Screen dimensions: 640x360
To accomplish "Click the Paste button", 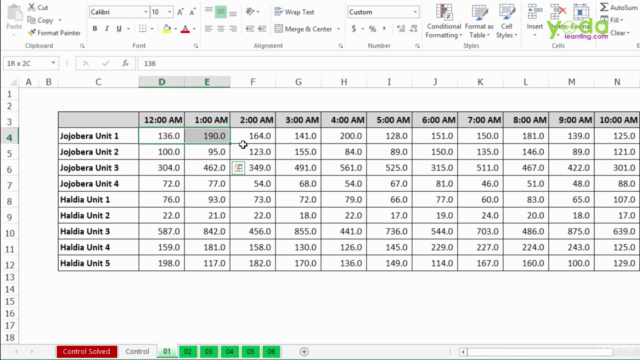I will click(14, 17).
